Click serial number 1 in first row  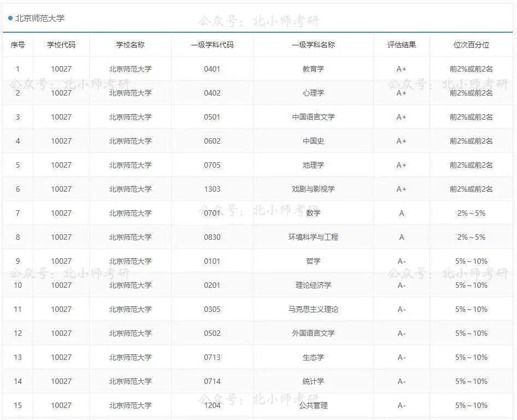(18, 69)
